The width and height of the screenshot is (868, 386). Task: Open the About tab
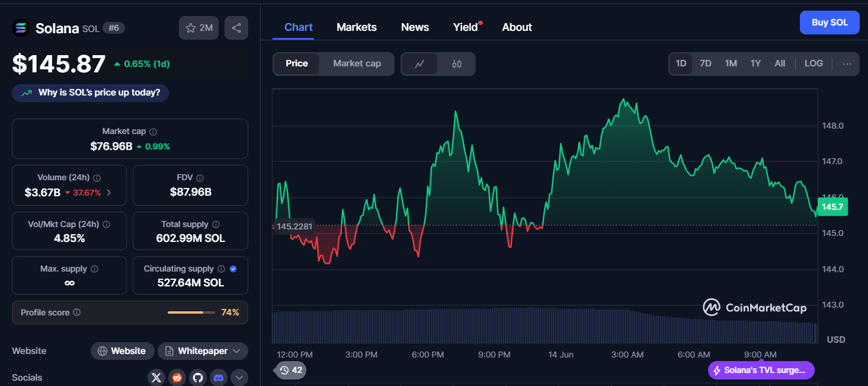click(517, 27)
